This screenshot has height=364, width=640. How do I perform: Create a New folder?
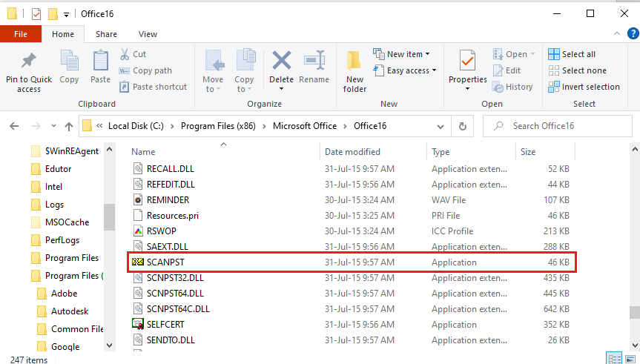coord(354,71)
